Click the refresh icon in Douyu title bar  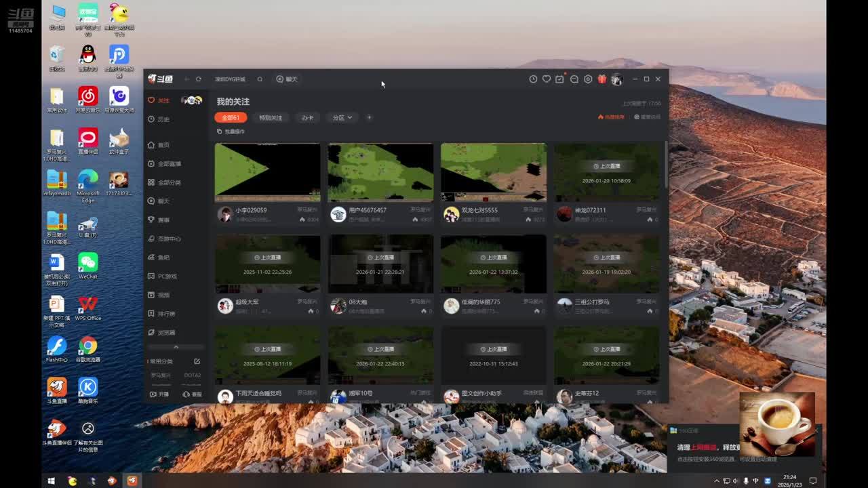click(x=199, y=79)
